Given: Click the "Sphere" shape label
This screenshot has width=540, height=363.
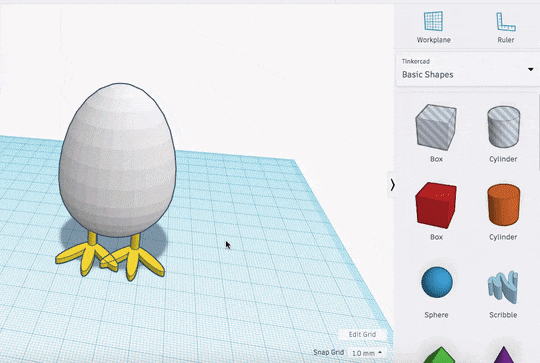Looking at the screenshot, I should [x=436, y=315].
